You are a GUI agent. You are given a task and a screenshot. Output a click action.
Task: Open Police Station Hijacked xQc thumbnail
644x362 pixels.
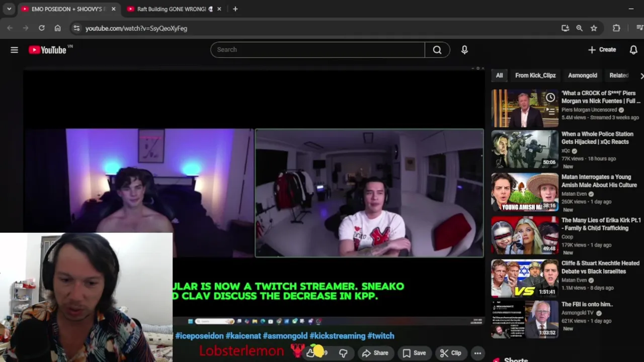(525, 149)
